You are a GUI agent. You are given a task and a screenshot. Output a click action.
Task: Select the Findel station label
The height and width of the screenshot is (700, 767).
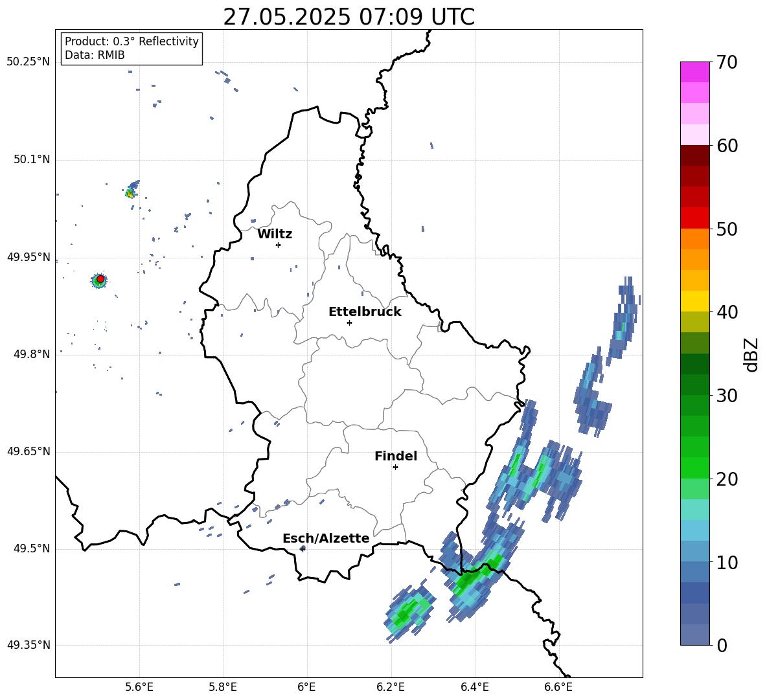pos(396,456)
